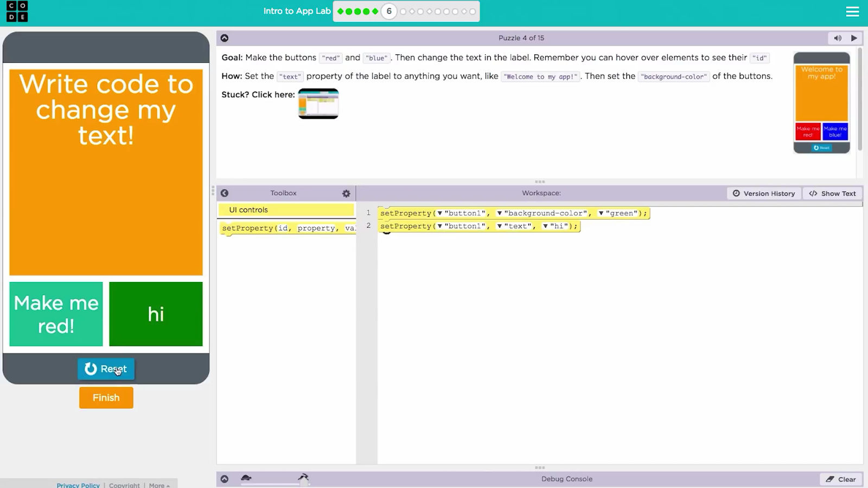Open the hamburger menu in header
The image size is (868, 488).
click(852, 11)
